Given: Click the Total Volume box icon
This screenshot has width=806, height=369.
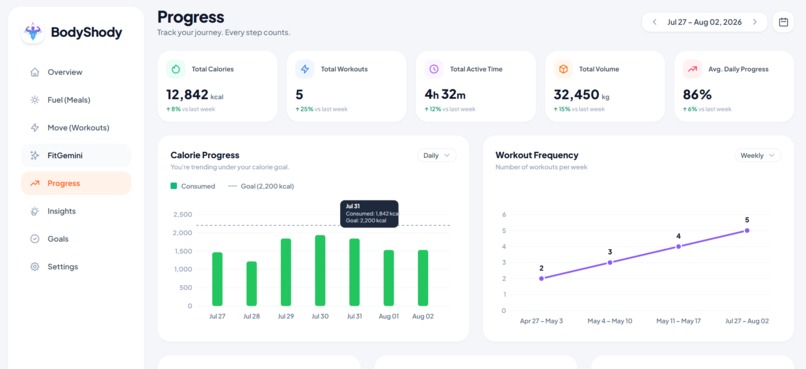Looking at the screenshot, I should tap(563, 69).
